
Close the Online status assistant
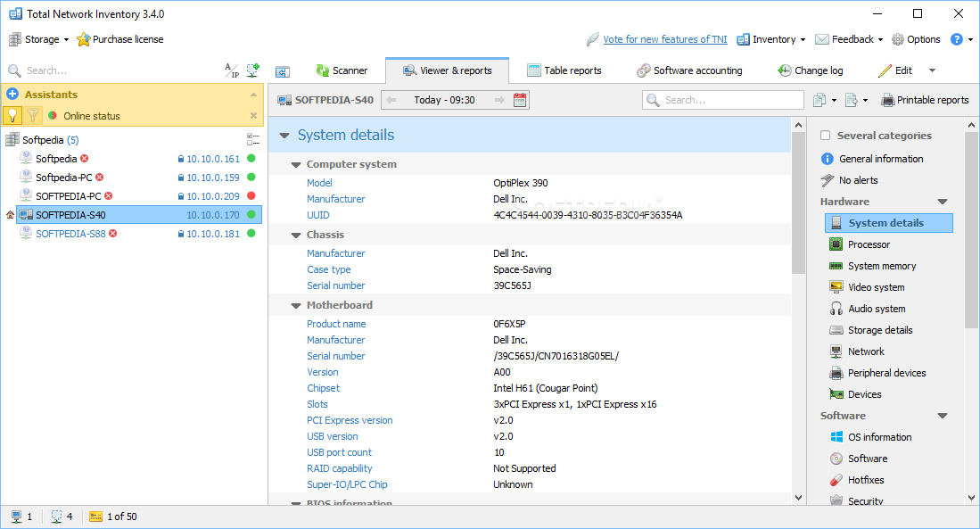pyautogui.click(x=253, y=116)
